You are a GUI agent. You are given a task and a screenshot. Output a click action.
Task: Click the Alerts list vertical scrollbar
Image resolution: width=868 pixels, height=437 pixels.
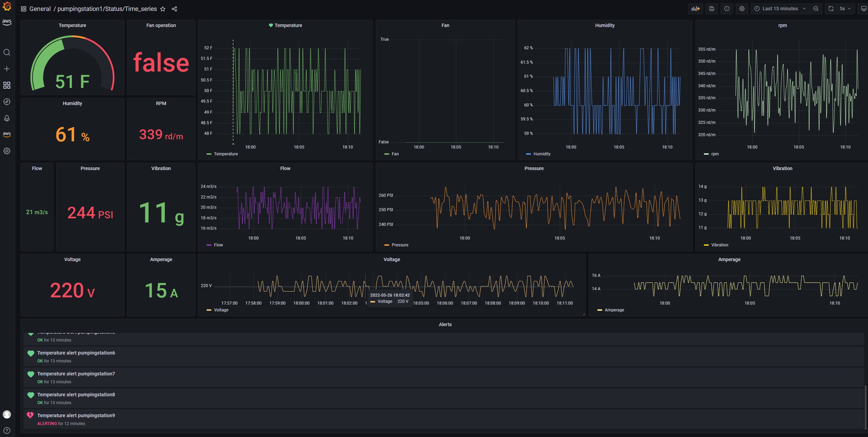(x=865, y=407)
